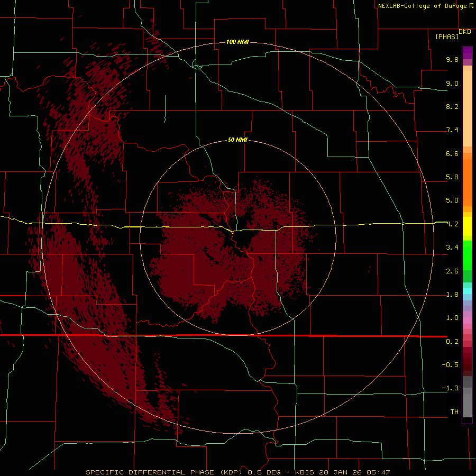Click the DKD label above the color scale

tap(465, 32)
